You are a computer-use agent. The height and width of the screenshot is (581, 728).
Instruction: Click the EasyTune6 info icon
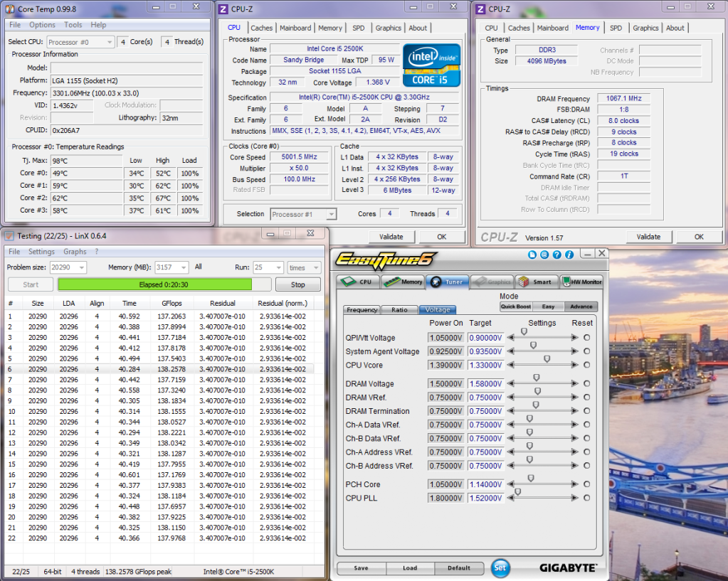(569, 255)
